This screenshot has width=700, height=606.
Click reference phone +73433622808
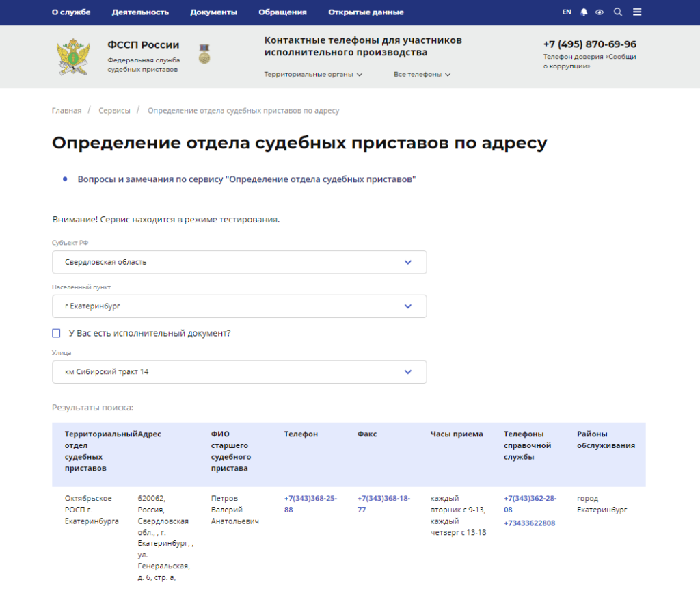point(529,523)
